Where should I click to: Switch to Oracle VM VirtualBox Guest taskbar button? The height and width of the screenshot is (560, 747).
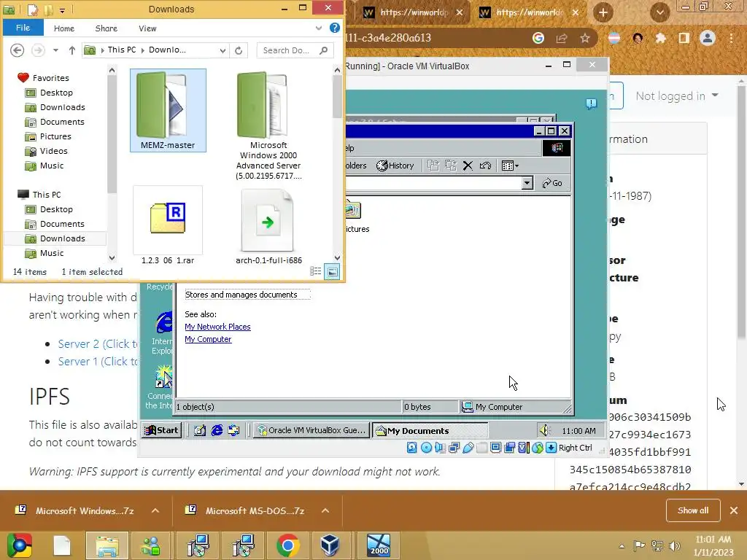(x=311, y=430)
